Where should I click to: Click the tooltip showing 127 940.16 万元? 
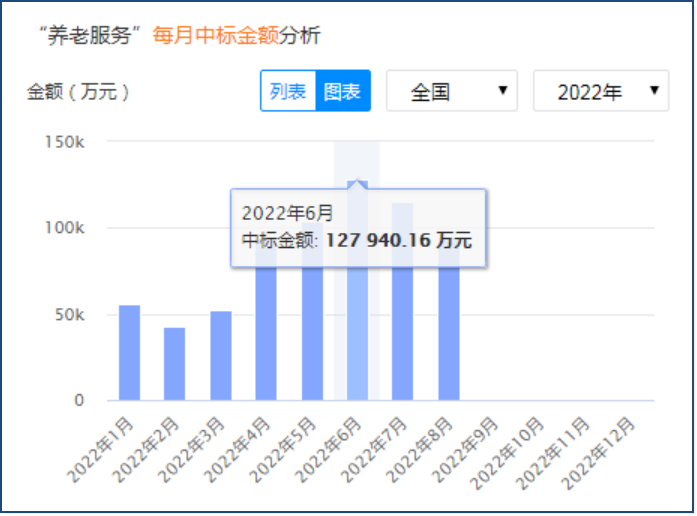357,227
